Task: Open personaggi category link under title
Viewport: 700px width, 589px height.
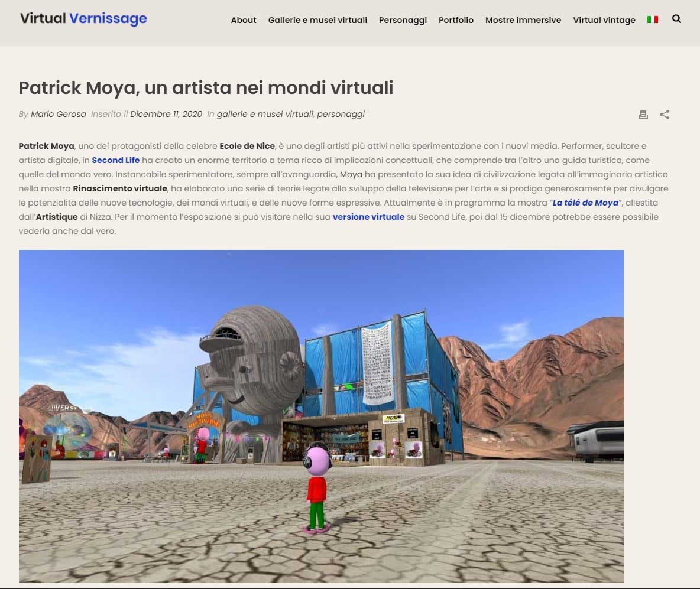Action: pos(341,114)
